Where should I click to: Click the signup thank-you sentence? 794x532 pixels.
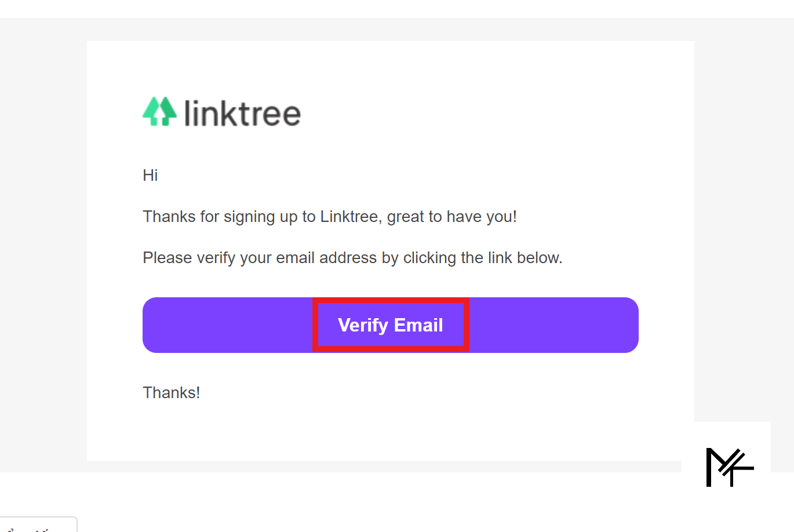(x=329, y=216)
